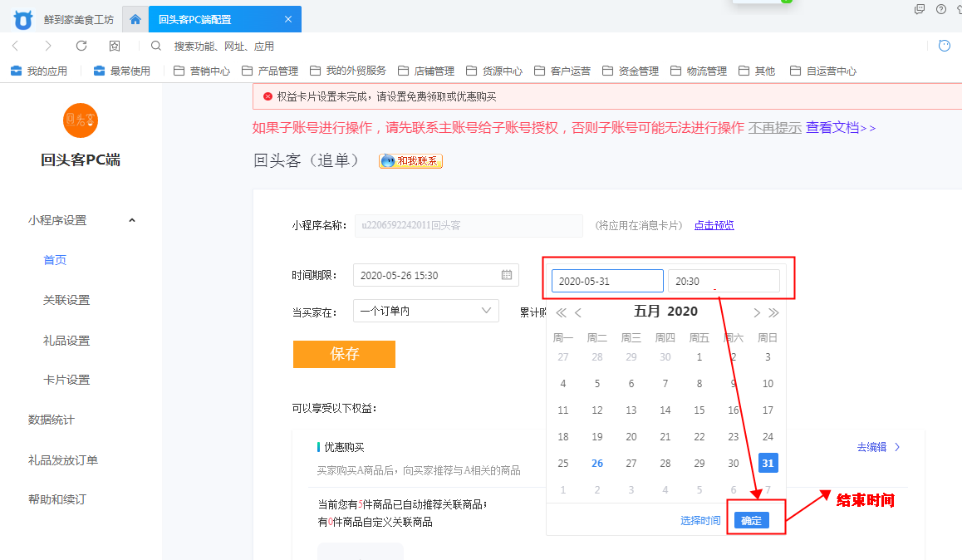The height and width of the screenshot is (560, 962).
Task: Click the search magnifier icon
Action: pyautogui.click(x=156, y=46)
